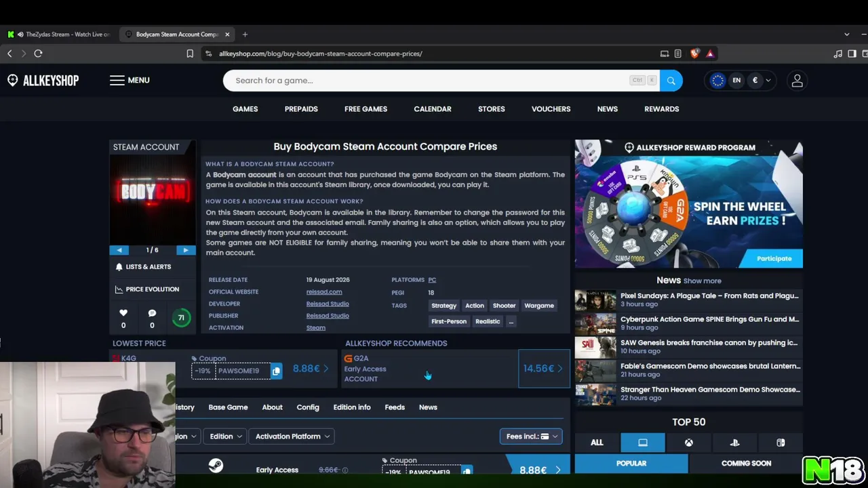The image size is (868, 488).
Task: Click the browser address bar URL
Action: 321,54
